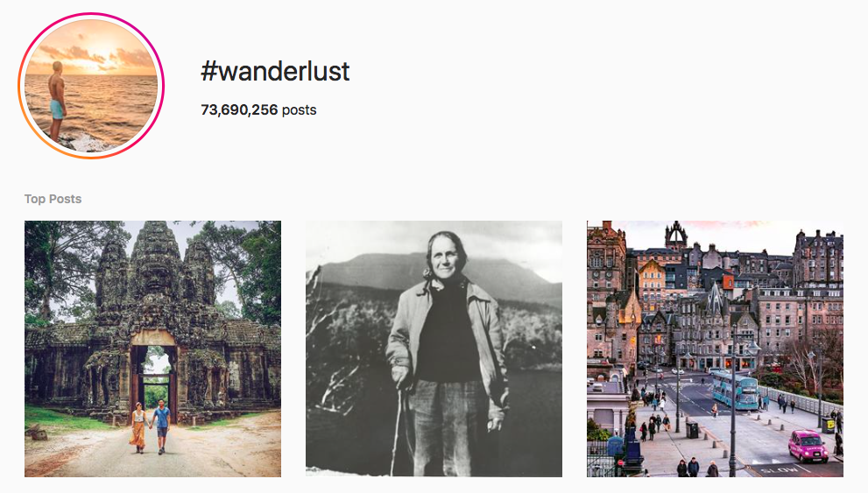Click the man in blue shorts in avatar

click(56, 100)
